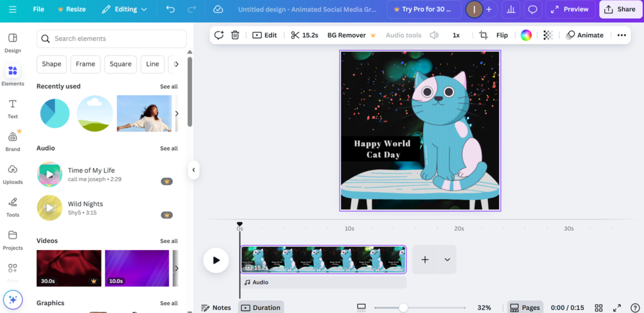
Task: Open the Projects panel
Action: pyautogui.click(x=13, y=240)
